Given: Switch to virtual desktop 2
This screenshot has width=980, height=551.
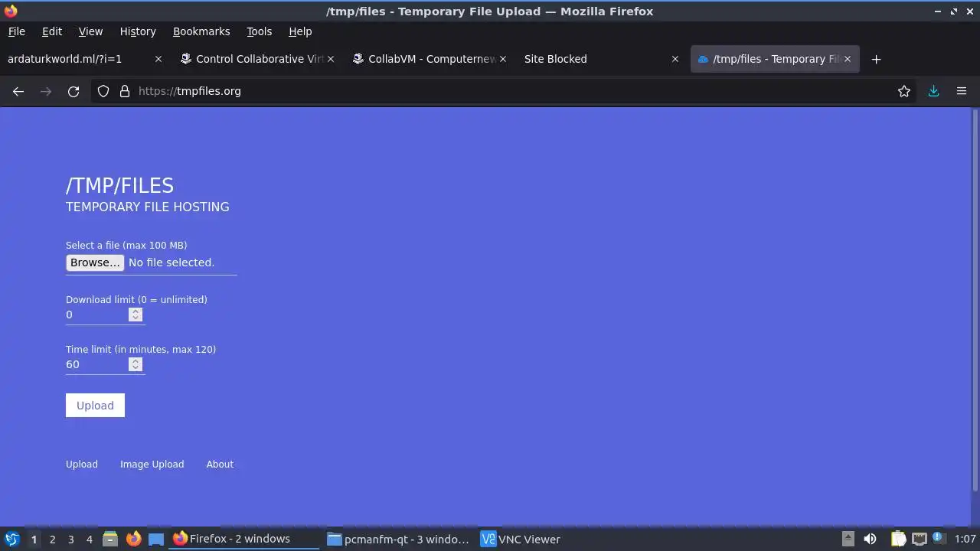Looking at the screenshot, I should [x=52, y=539].
